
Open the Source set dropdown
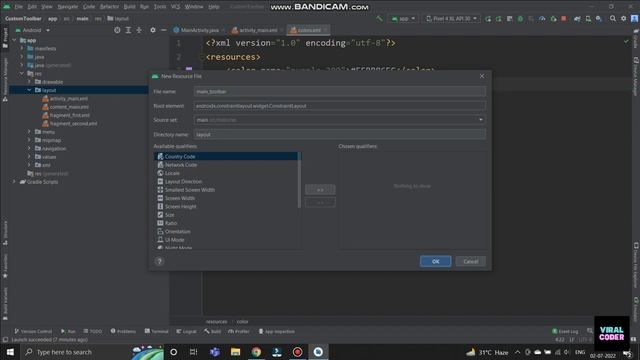pyautogui.click(x=480, y=120)
